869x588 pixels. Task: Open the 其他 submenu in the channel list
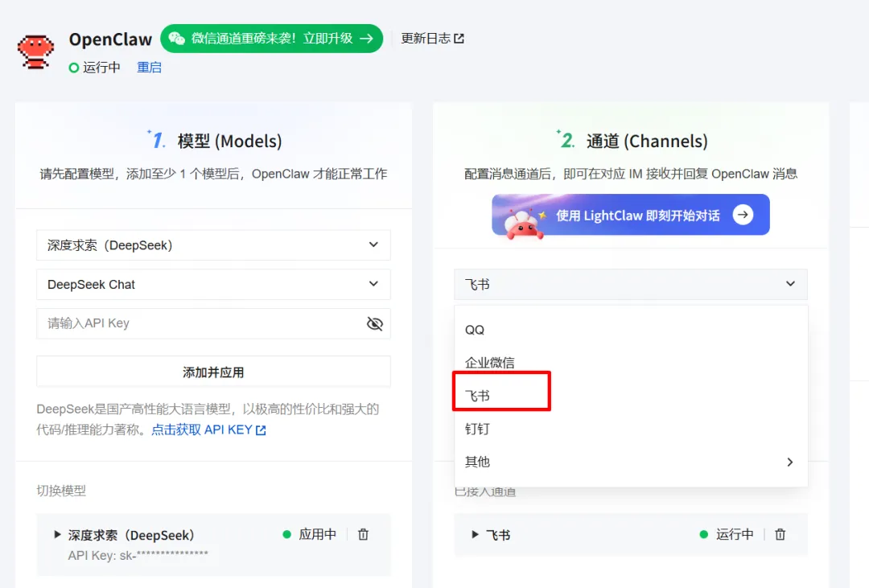click(x=631, y=462)
